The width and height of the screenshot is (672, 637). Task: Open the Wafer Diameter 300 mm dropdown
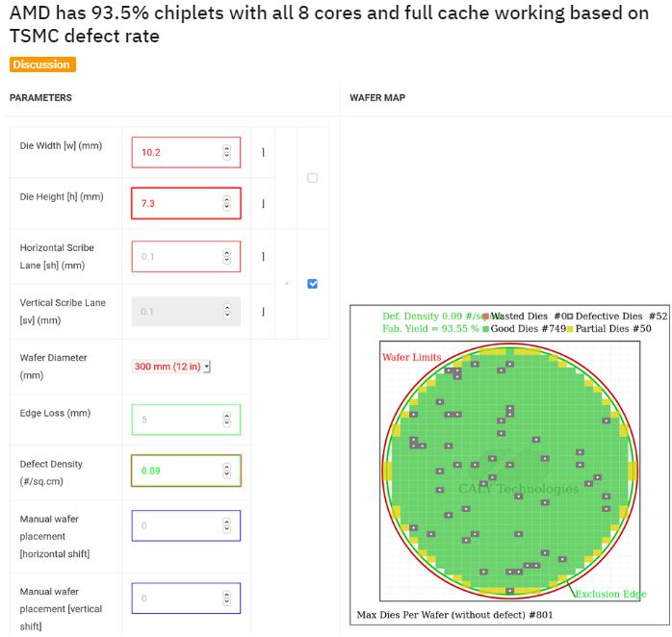(171, 367)
